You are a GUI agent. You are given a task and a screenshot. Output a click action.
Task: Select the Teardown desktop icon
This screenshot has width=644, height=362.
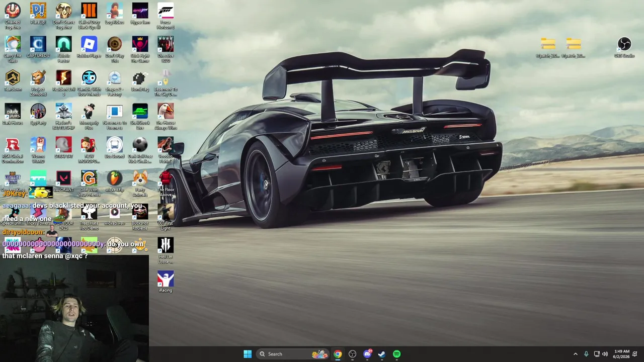13,81
